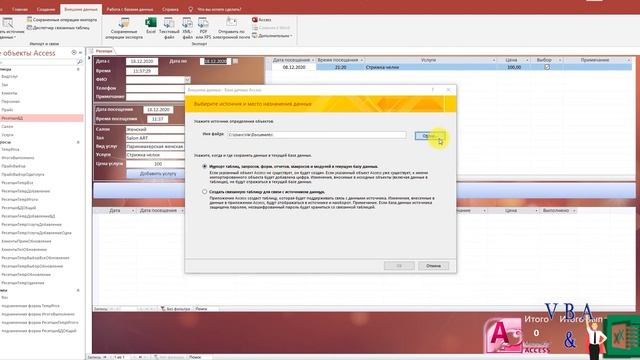Click the OK button in dialog
640x360 pixels.
(399, 266)
